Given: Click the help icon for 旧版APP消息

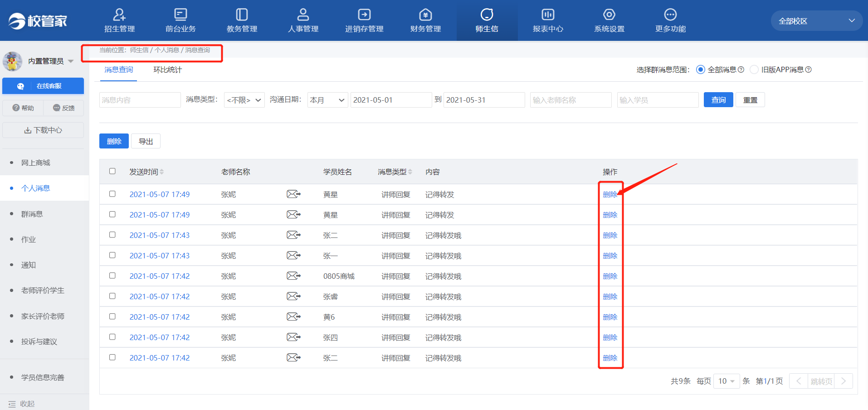Looking at the screenshot, I should point(808,69).
